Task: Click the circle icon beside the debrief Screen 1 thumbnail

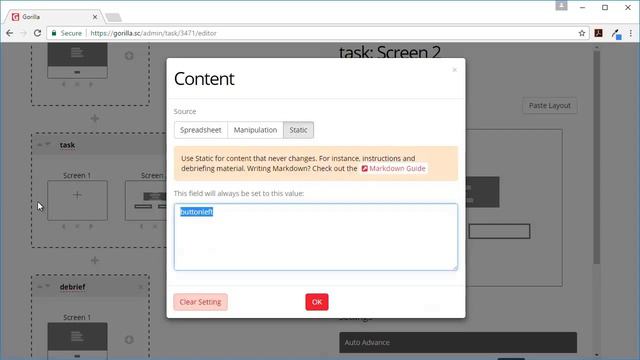Action: coord(129,340)
